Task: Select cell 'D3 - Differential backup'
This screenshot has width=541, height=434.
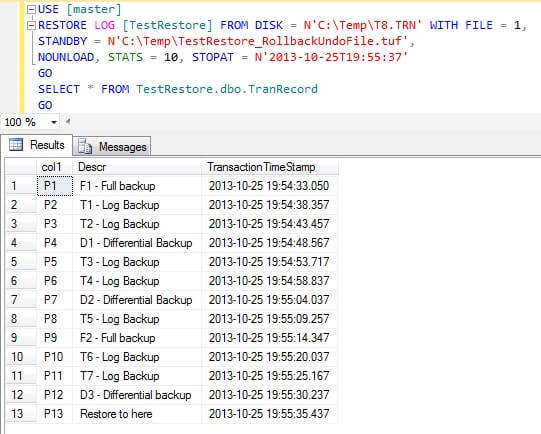Action: tap(137, 395)
